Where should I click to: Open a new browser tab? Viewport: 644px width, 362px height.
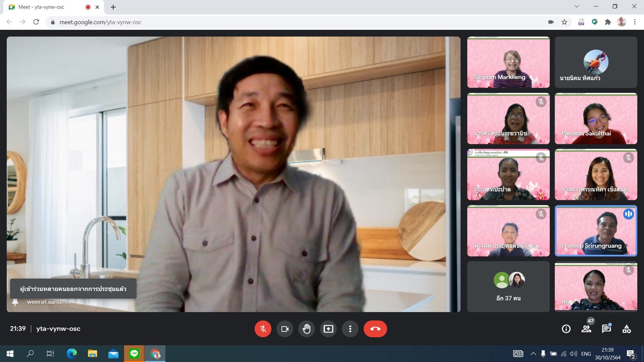pyautogui.click(x=113, y=7)
